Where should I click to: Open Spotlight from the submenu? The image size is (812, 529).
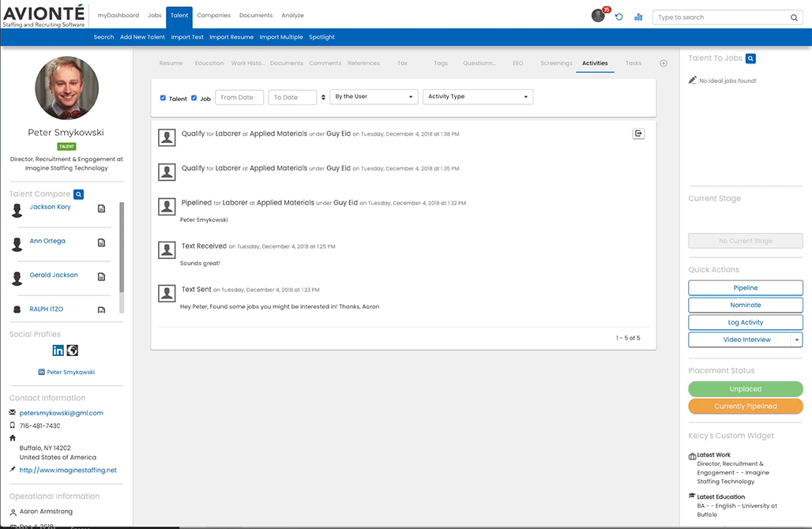(321, 37)
